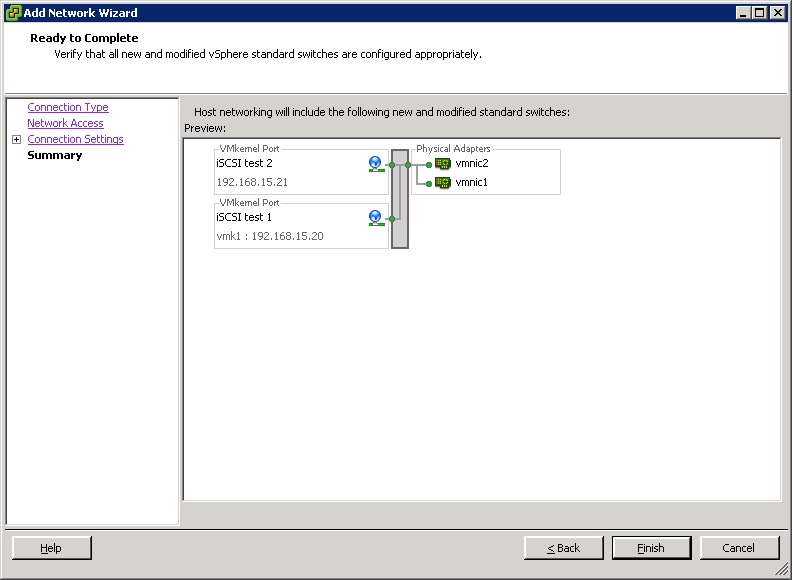The width and height of the screenshot is (792, 580).
Task: Click the gray virtual switch bar
Action: [x=400, y=200]
